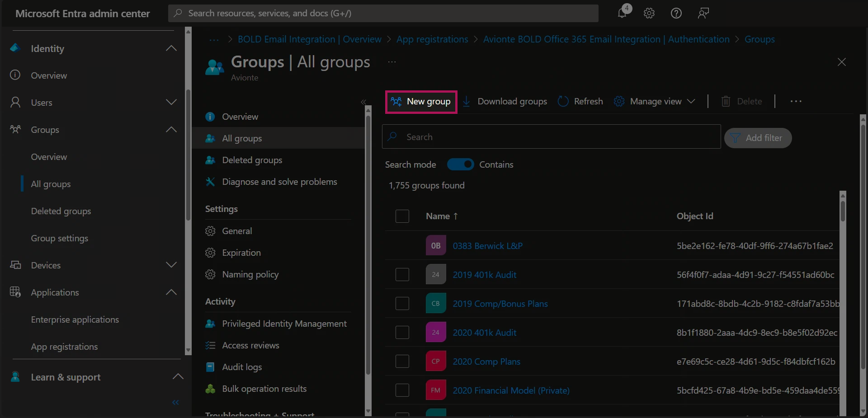The width and height of the screenshot is (868, 418).
Task: Click the Add filter button
Action: click(x=758, y=138)
